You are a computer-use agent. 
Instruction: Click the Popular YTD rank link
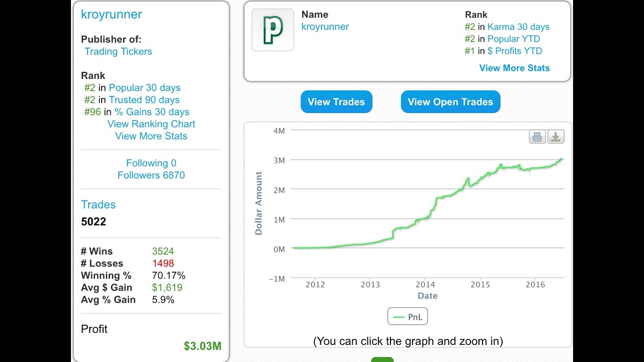(514, 39)
